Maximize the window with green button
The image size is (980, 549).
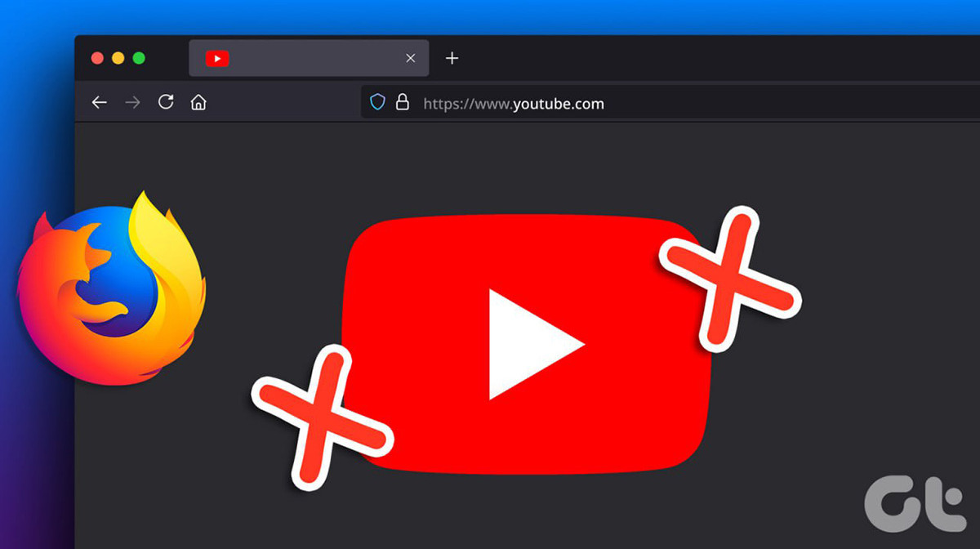139,58
